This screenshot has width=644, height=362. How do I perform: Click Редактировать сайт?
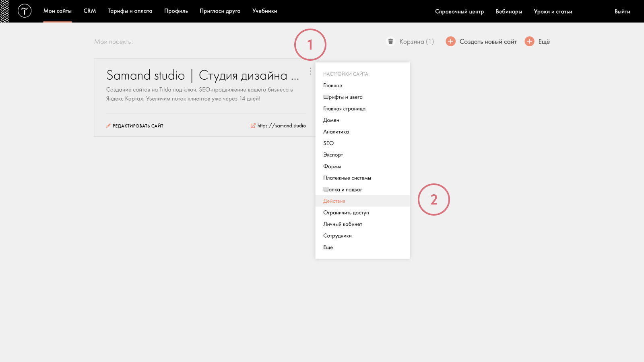[x=138, y=126]
